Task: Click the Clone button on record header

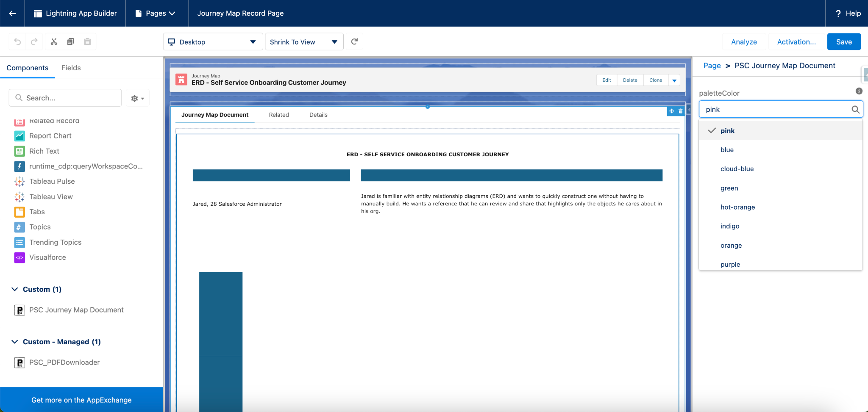Action: 656,80
